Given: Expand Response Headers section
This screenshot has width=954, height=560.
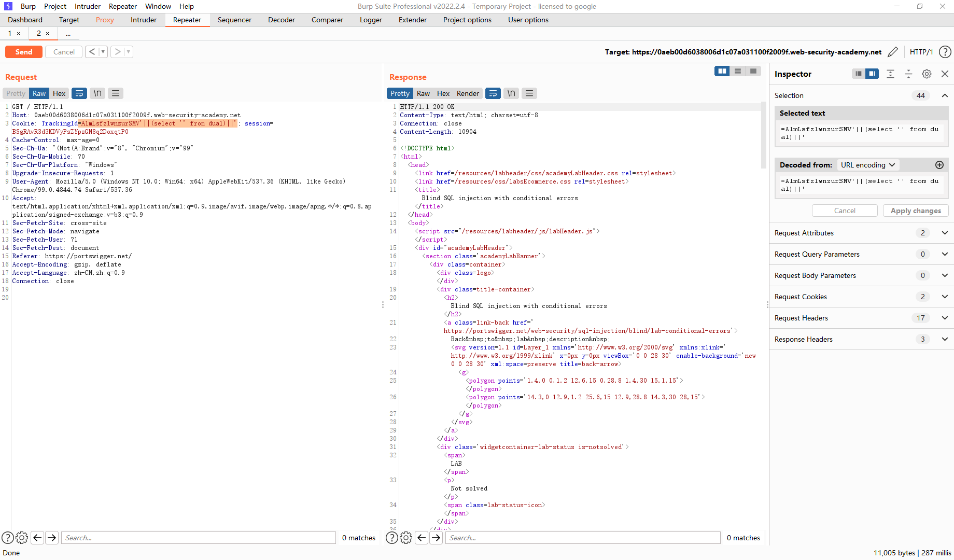Looking at the screenshot, I should [x=945, y=339].
